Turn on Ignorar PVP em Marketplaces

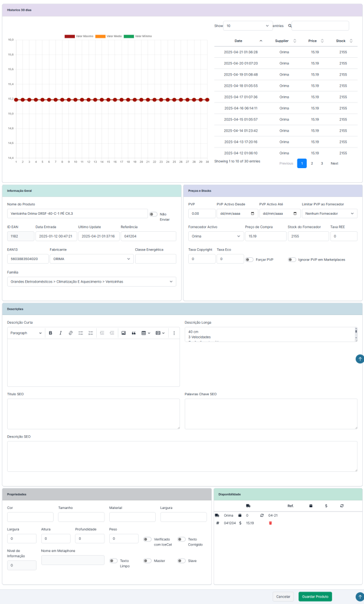click(291, 260)
